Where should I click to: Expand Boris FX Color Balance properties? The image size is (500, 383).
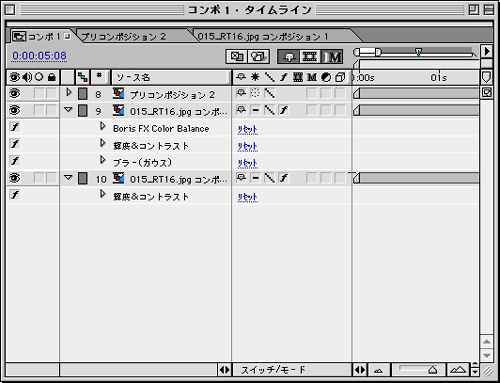pos(103,126)
